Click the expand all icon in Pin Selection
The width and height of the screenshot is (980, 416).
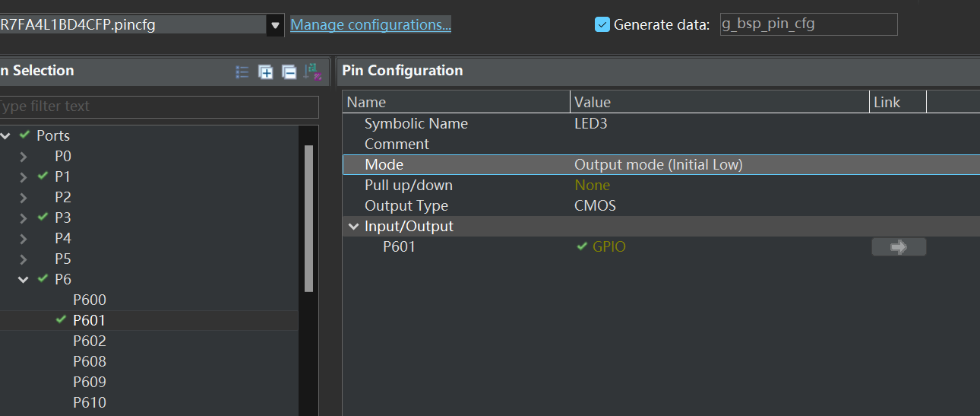click(x=266, y=71)
